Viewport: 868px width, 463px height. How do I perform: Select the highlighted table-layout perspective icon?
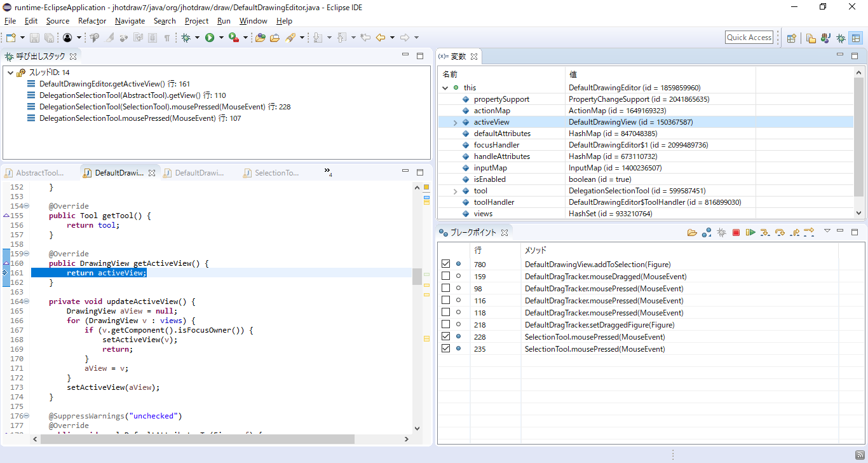(856, 38)
